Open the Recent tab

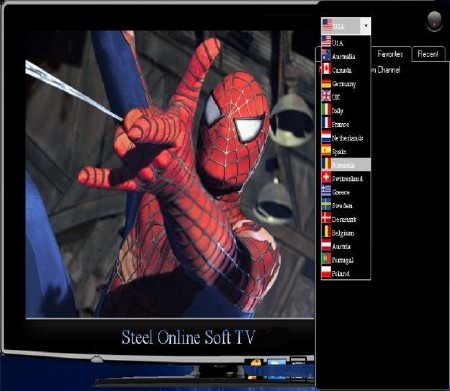pyautogui.click(x=428, y=54)
